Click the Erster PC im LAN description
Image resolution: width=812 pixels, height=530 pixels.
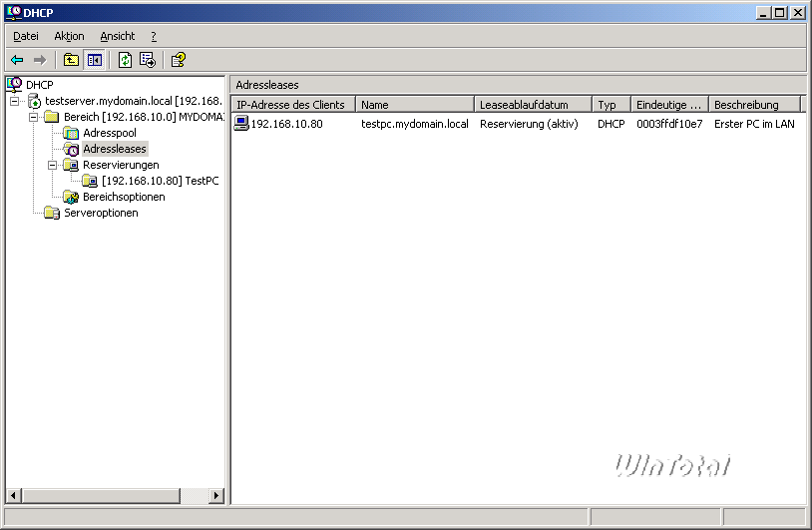click(x=754, y=124)
